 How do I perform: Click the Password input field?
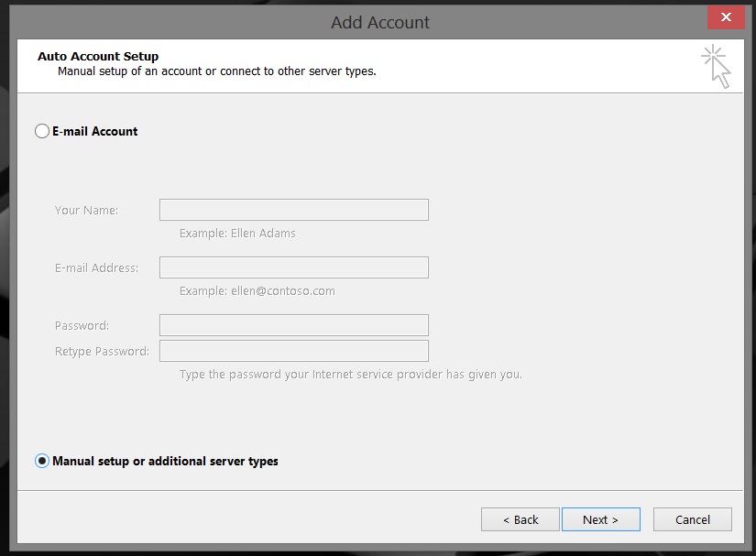[293, 324]
